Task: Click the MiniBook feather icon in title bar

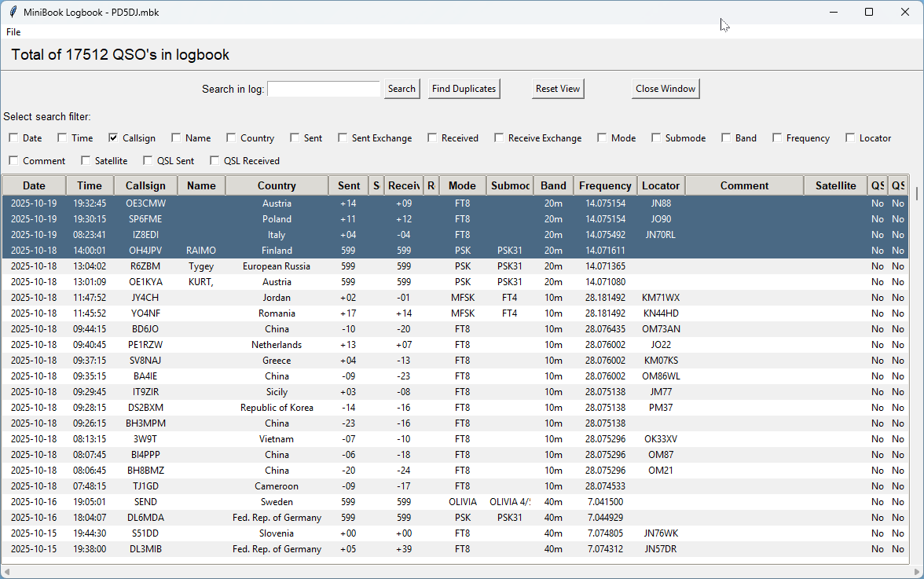Action: tap(13, 12)
